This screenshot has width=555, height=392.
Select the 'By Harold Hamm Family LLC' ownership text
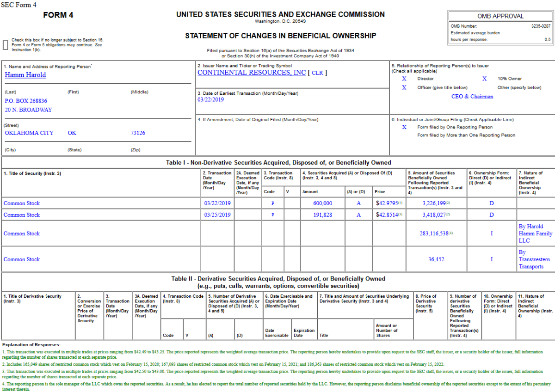pyautogui.click(x=536, y=234)
